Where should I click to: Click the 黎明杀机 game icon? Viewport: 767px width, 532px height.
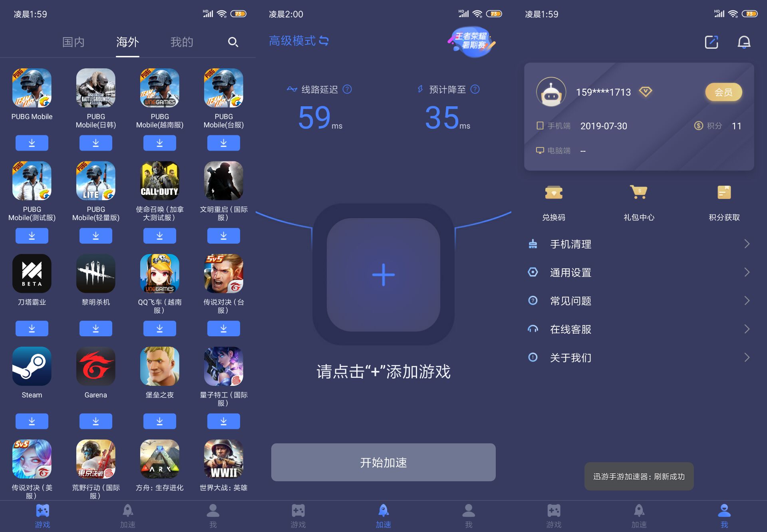95,274
